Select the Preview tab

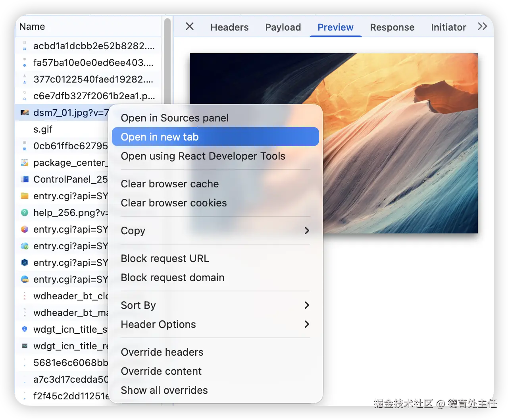tap(335, 27)
